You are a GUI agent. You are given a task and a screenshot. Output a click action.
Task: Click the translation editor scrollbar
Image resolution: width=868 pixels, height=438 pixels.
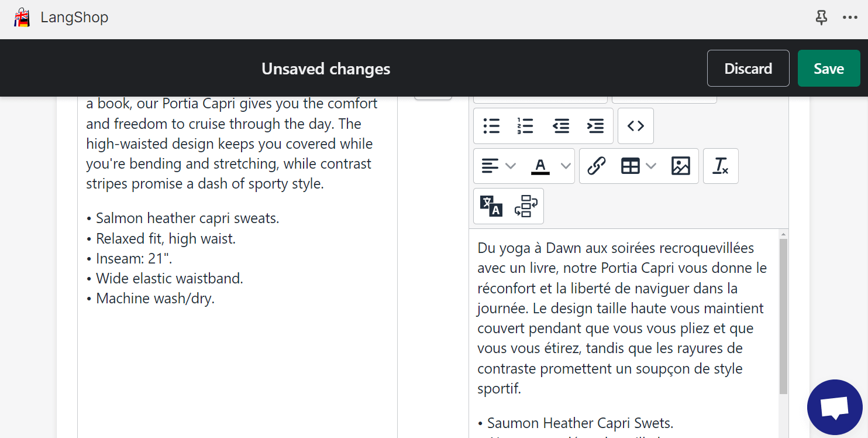tap(784, 316)
